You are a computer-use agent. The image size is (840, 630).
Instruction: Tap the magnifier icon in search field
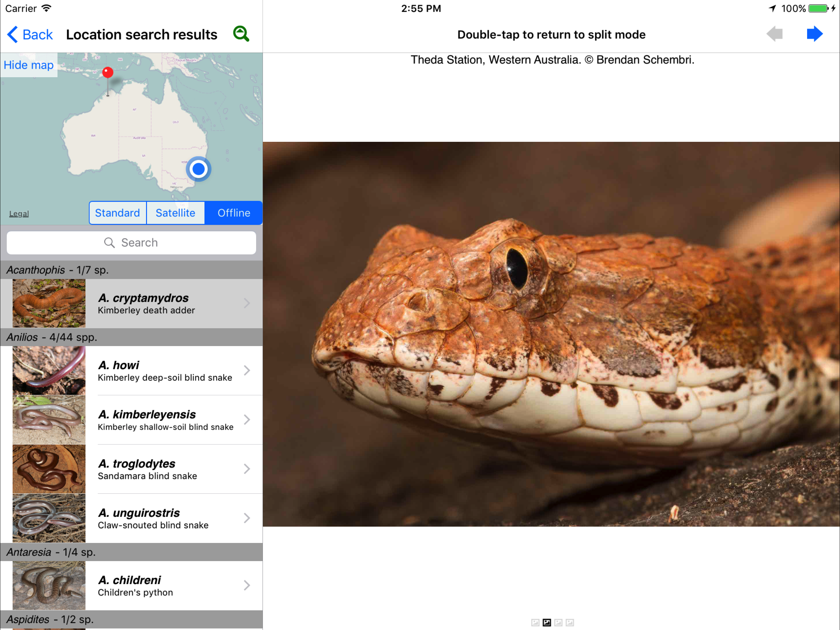tap(109, 242)
